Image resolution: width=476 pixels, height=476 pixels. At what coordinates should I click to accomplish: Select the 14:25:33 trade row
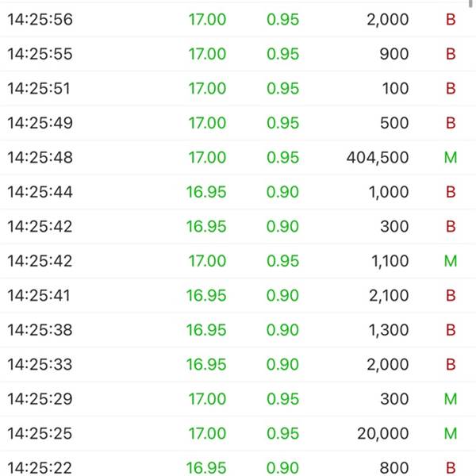click(x=238, y=364)
